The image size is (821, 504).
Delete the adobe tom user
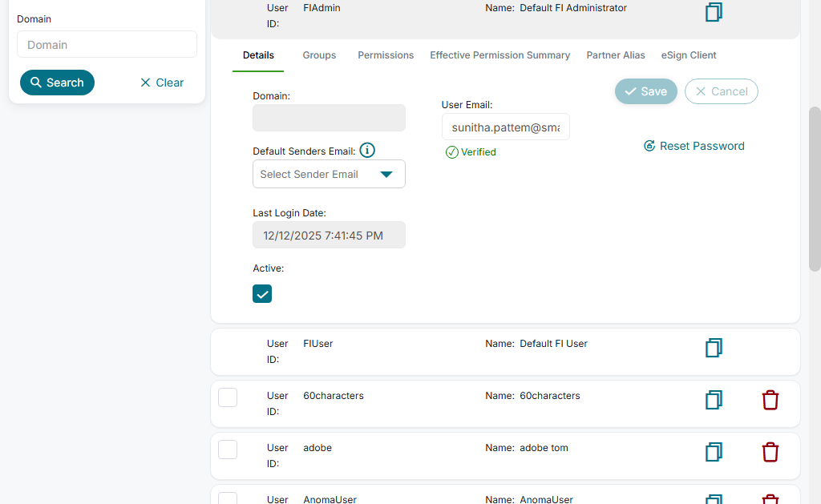pyautogui.click(x=770, y=452)
